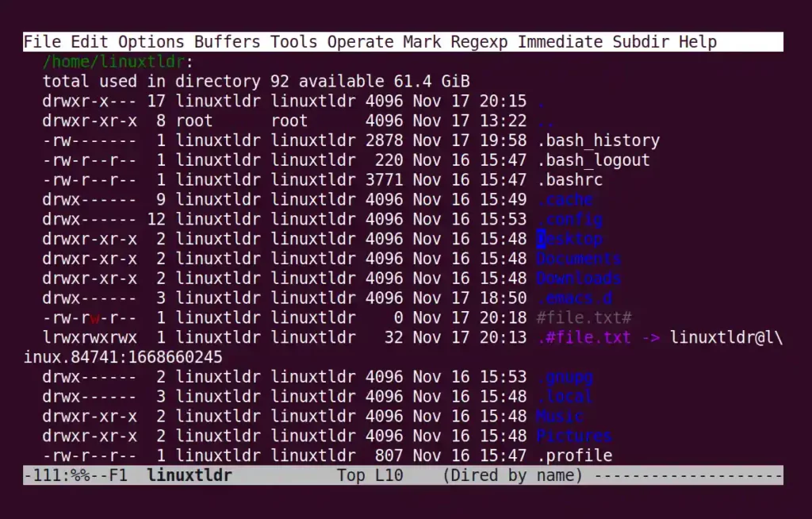
Task: Click the 20:15 timestamp in first row
Action: (x=503, y=101)
